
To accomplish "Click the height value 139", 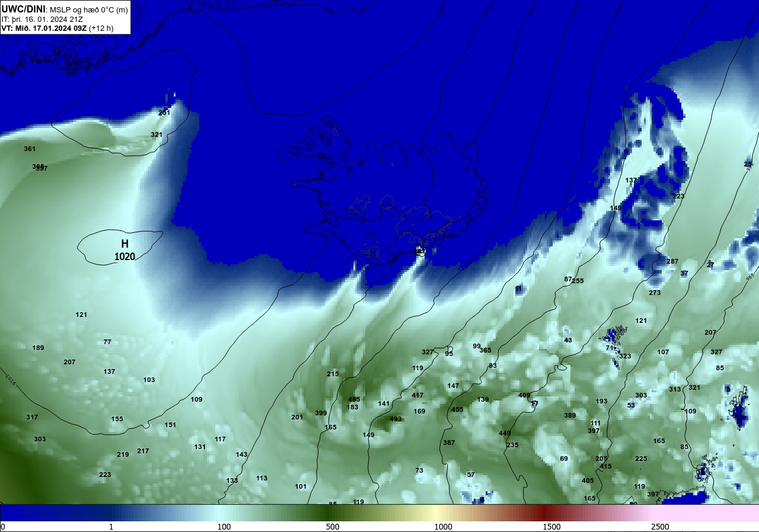I will 483,399.
